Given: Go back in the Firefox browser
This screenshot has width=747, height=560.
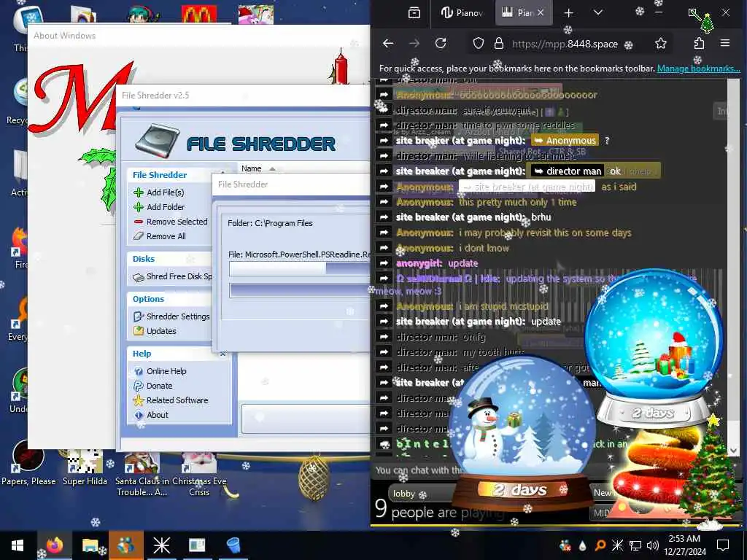Looking at the screenshot, I should tap(388, 44).
